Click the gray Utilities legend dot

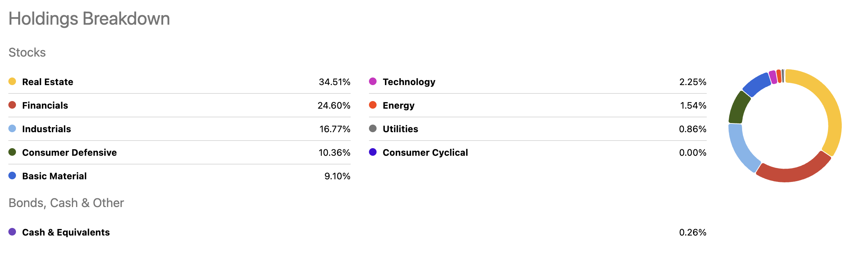coord(373,128)
